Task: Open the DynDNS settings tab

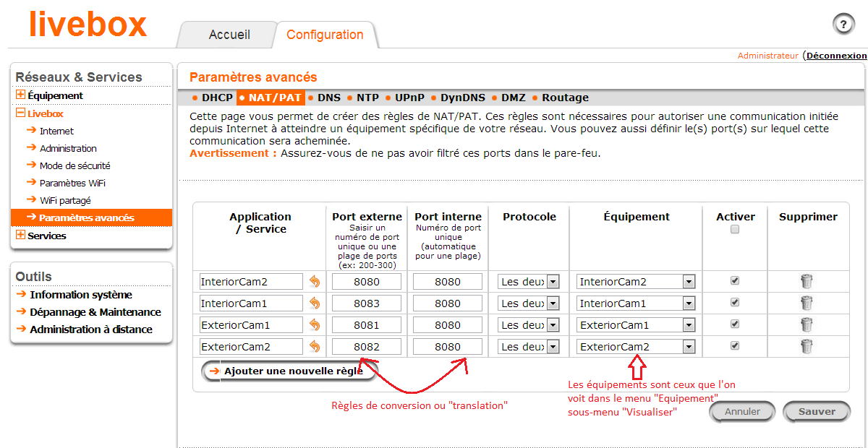Action: click(461, 98)
